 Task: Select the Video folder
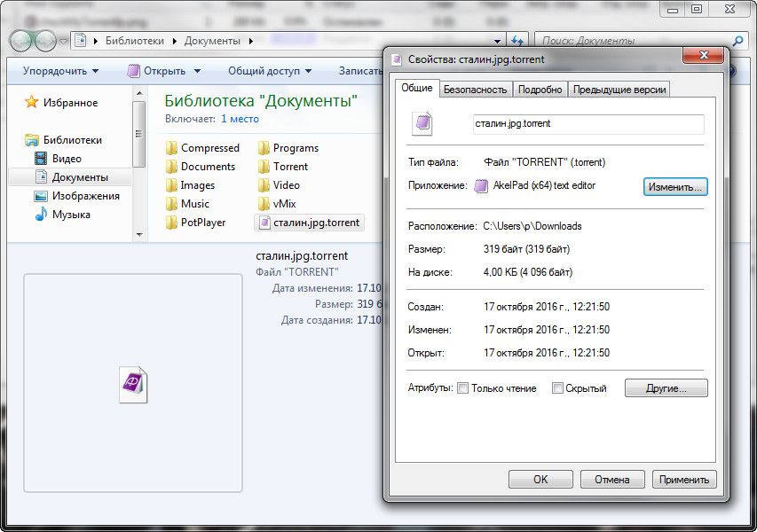[279, 185]
